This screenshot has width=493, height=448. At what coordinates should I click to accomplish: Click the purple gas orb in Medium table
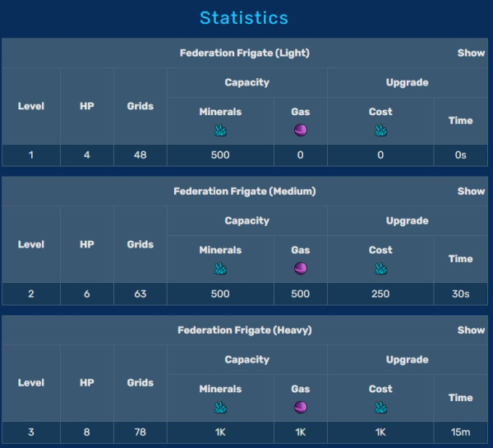(300, 268)
